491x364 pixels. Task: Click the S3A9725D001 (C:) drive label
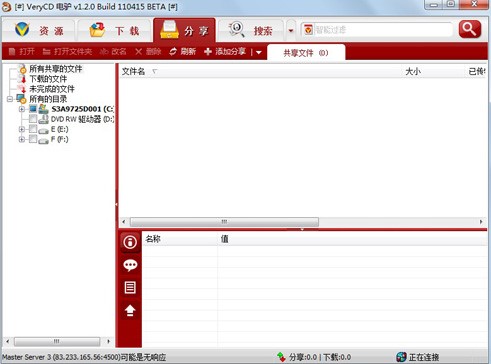click(x=82, y=109)
